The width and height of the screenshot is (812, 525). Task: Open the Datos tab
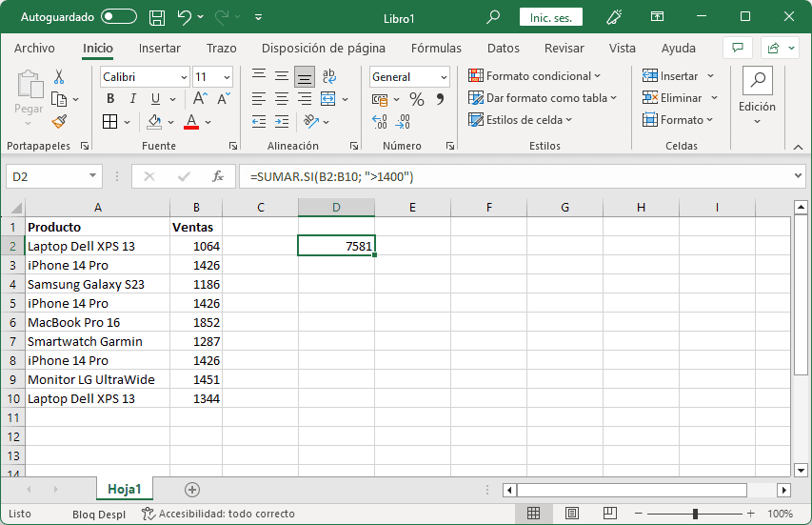[503, 49]
